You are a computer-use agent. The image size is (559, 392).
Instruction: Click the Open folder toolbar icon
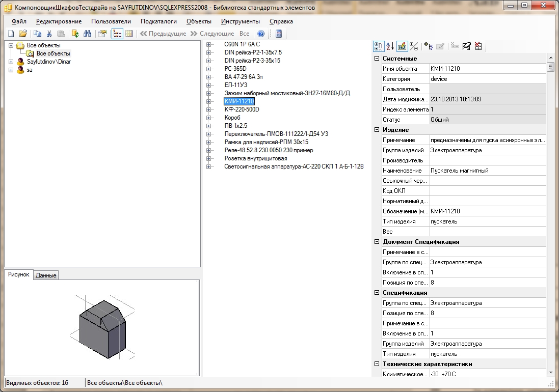22,34
